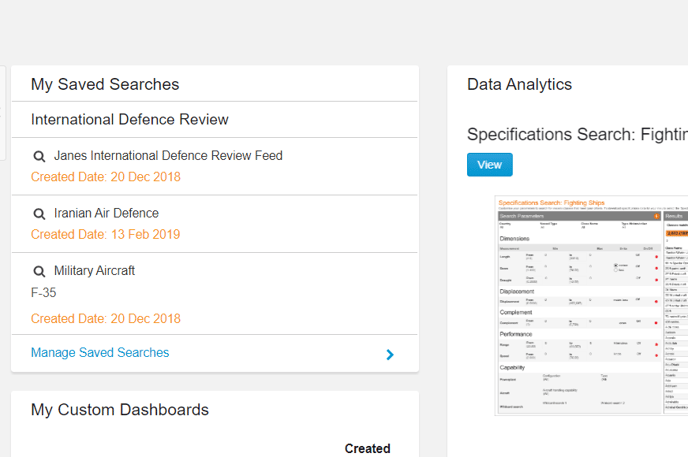
Task: Click the Data Analytics heading
Action: click(520, 84)
